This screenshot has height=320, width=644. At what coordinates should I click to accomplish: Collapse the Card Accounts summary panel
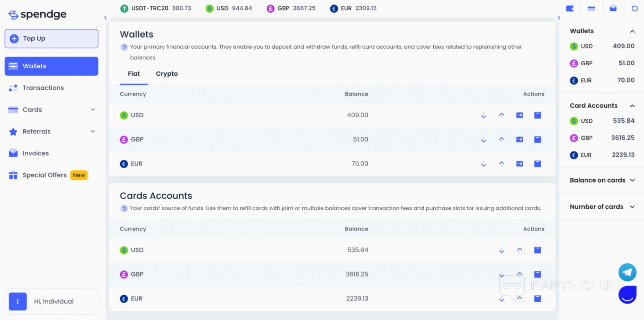[x=632, y=106]
